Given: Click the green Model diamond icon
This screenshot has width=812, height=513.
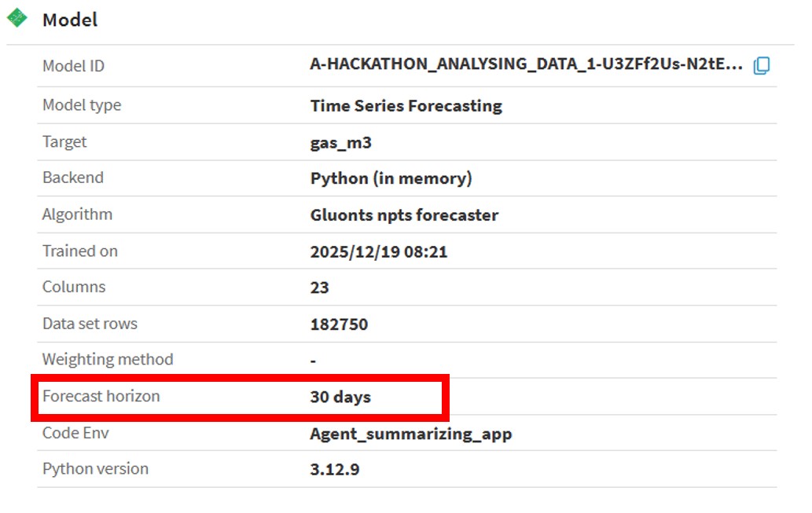Looking at the screenshot, I should 17,18.
